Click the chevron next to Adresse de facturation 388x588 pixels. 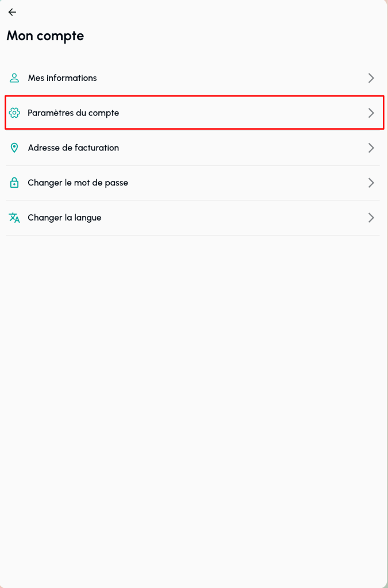click(371, 148)
